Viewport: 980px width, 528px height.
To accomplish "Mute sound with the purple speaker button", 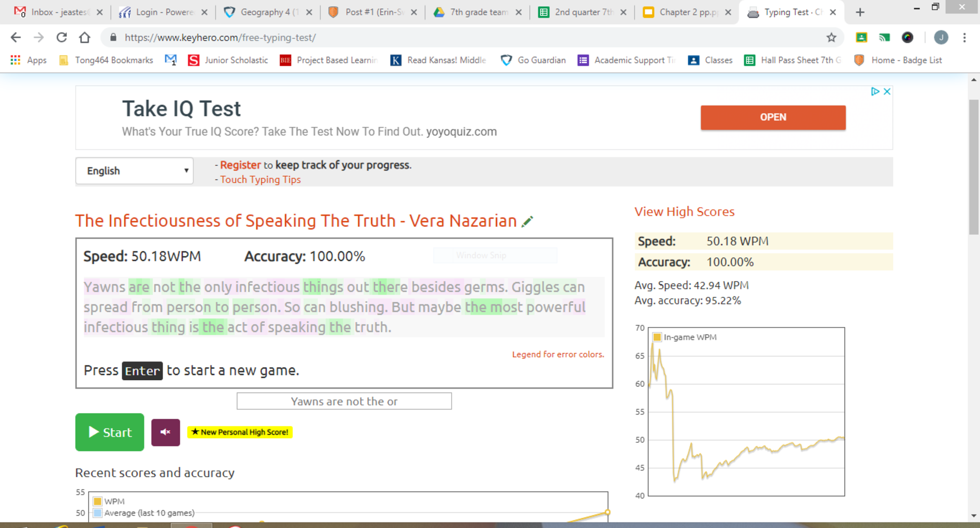I will coord(166,432).
